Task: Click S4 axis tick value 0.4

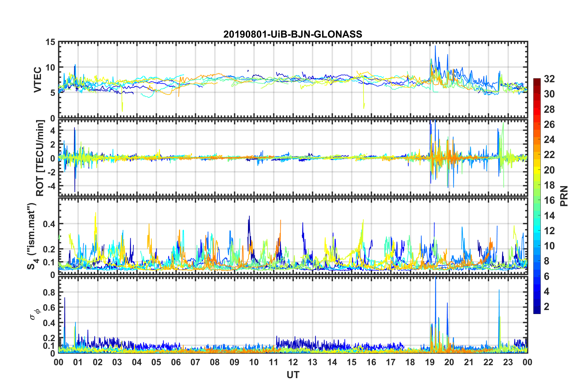Action: tap(49, 224)
